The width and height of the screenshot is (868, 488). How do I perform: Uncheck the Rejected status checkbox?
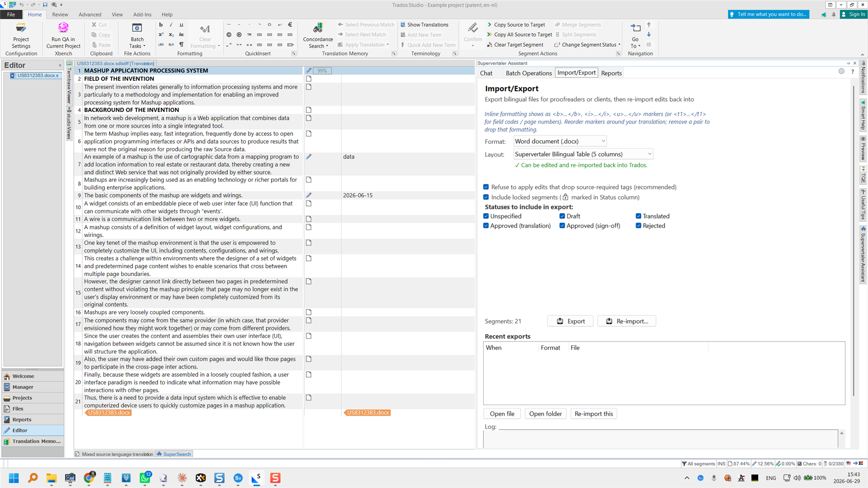[x=638, y=226]
